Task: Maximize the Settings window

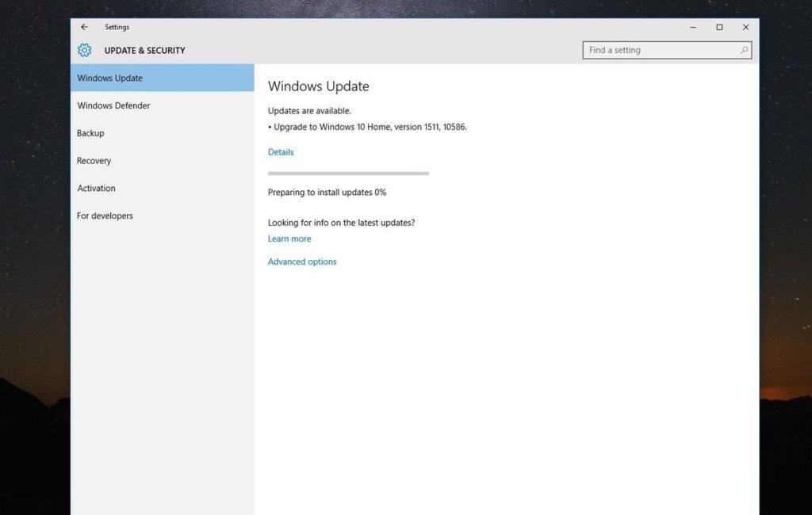Action: point(719,27)
